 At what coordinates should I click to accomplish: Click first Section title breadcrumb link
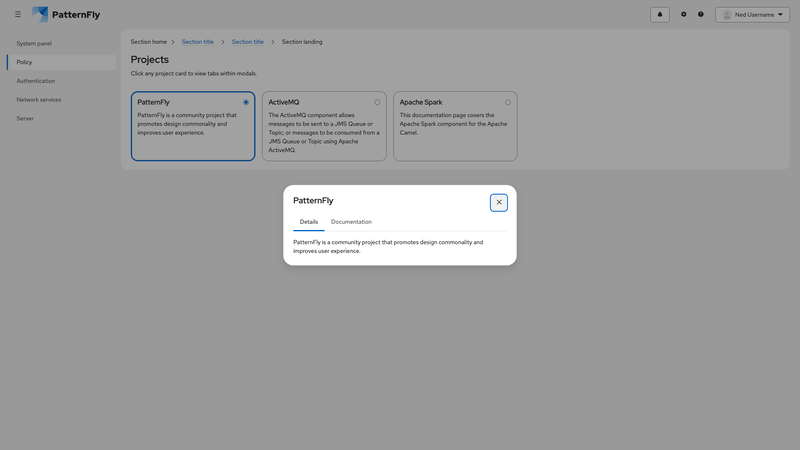coord(197,42)
